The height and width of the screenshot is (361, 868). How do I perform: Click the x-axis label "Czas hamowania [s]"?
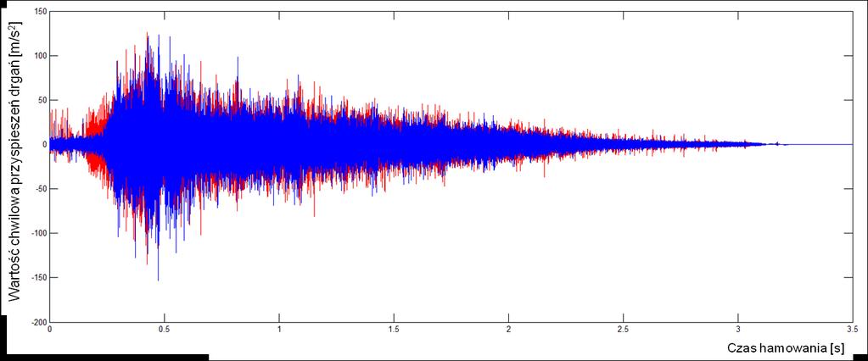tap(786, 348)
